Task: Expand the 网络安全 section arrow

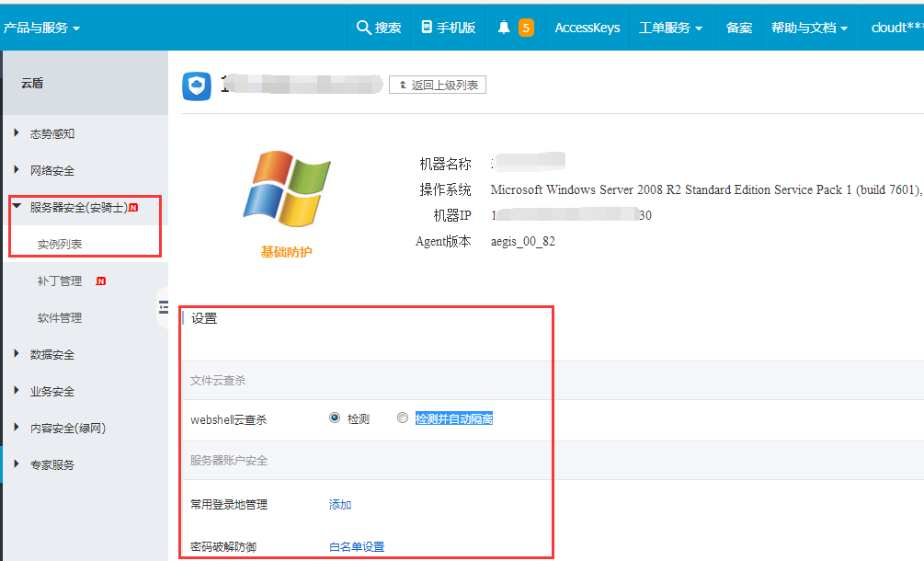Action: pos(17,170)
